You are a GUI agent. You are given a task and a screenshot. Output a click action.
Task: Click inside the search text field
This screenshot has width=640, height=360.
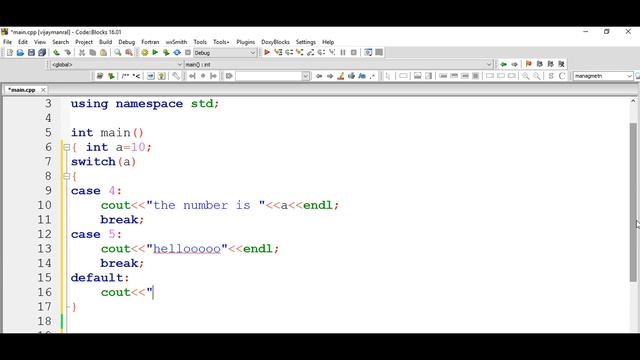[x=269, y=76]
